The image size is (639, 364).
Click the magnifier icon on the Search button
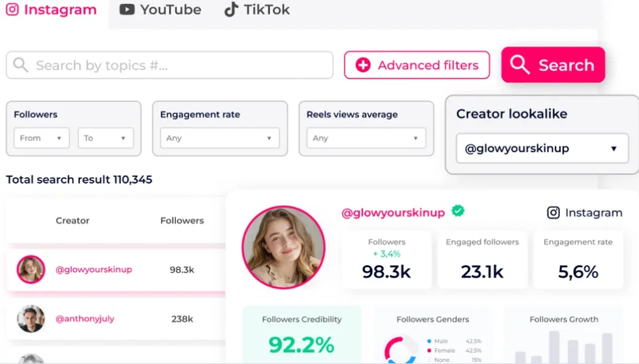tap(520, 65)
